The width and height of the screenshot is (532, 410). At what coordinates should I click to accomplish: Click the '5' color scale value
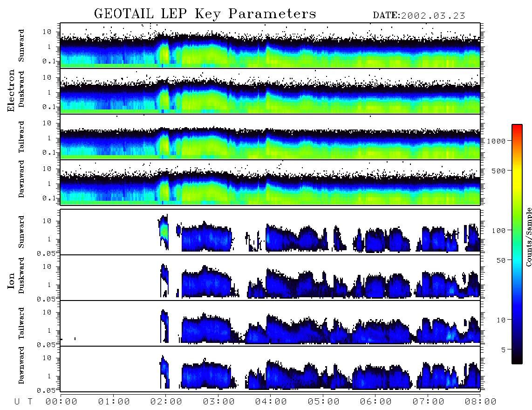point(504,350)
